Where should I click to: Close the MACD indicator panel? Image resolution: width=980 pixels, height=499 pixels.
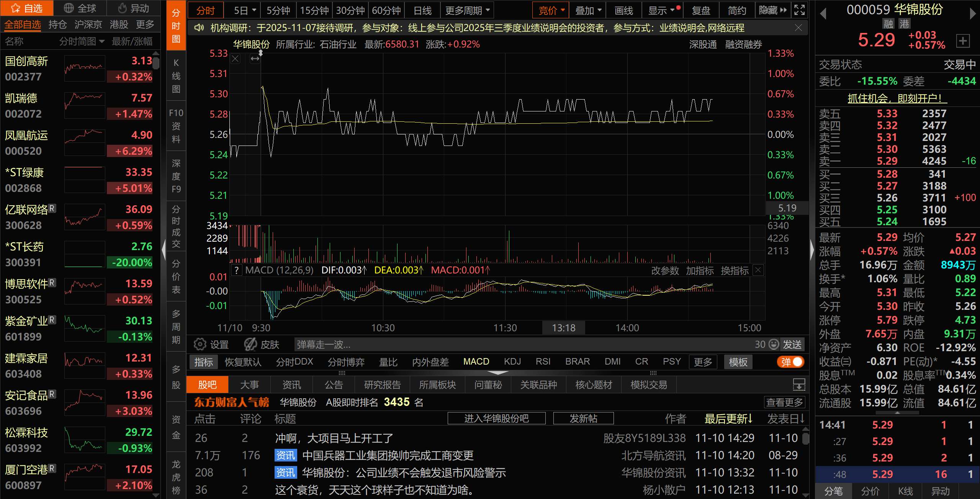758,270
